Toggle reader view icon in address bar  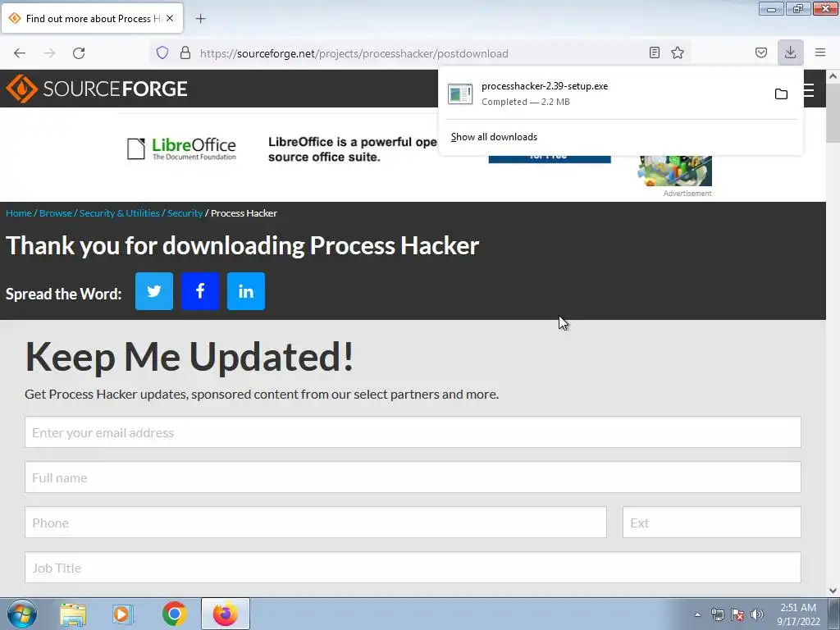point(654,52)
